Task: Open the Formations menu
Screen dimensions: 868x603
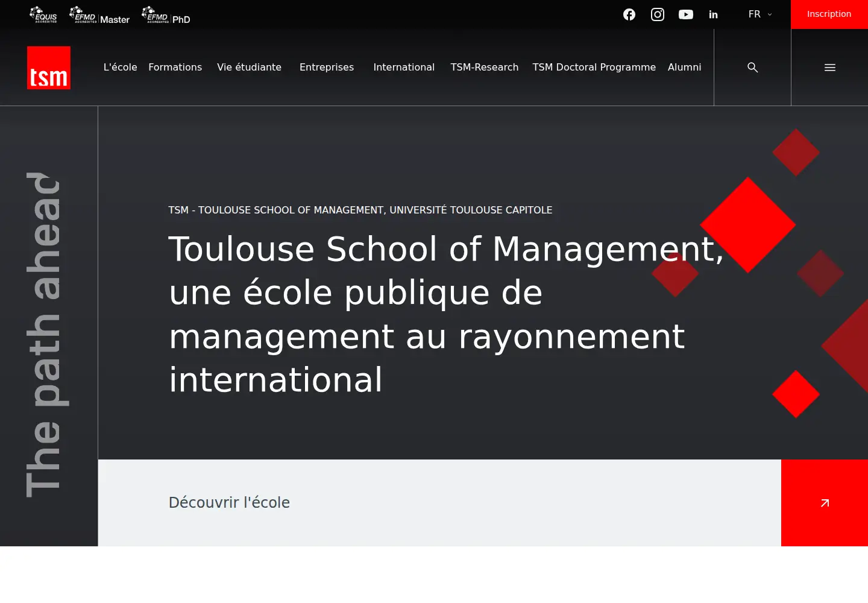Action: [x=175, y=67]
